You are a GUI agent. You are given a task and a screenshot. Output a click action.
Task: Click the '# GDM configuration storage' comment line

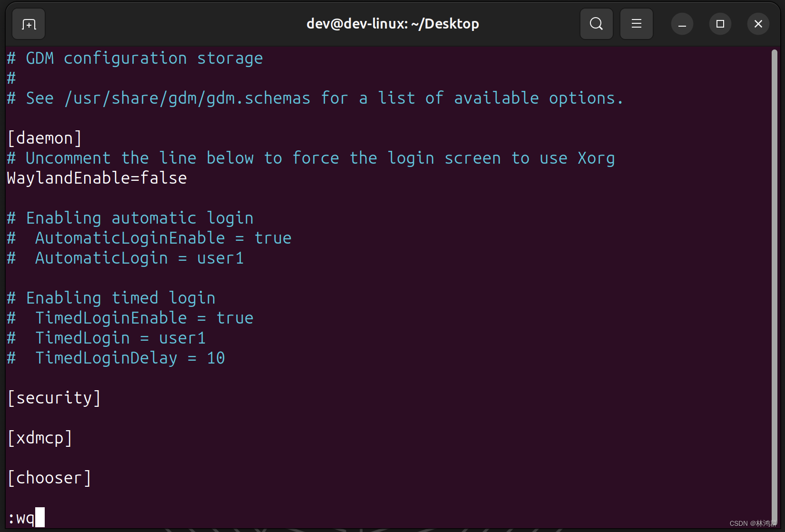(x=135, y=58)
